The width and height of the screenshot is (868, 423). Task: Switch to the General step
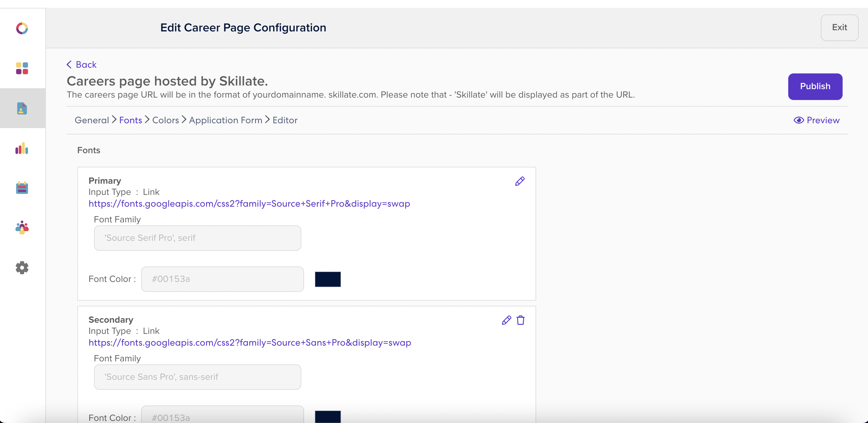coord(92,120)
